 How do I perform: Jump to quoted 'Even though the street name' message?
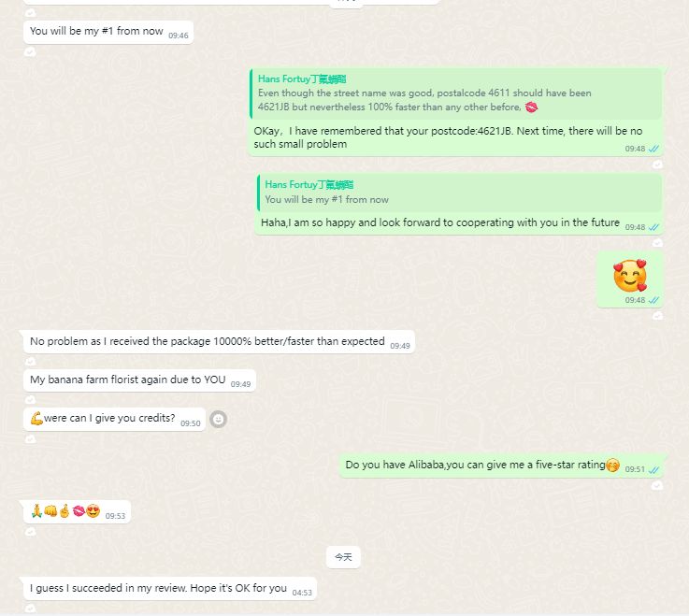pyautogui.click(x=455, y=93)
